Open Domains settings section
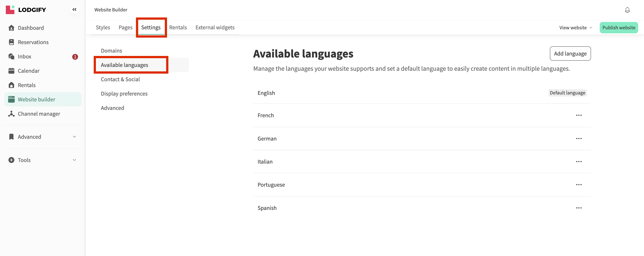The image size is (644, 256). coord(111,51)
